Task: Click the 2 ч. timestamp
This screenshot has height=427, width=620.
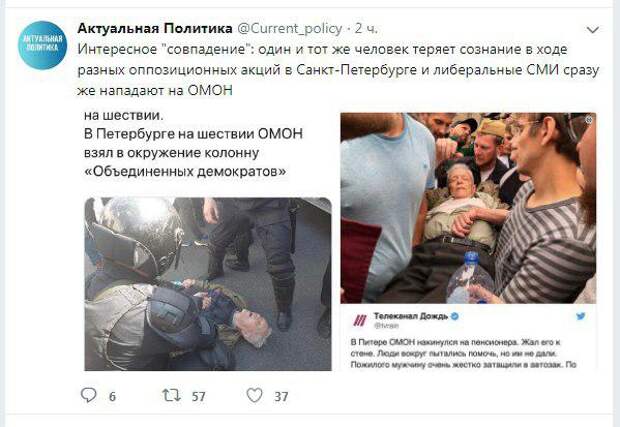Action: [366, 28]
